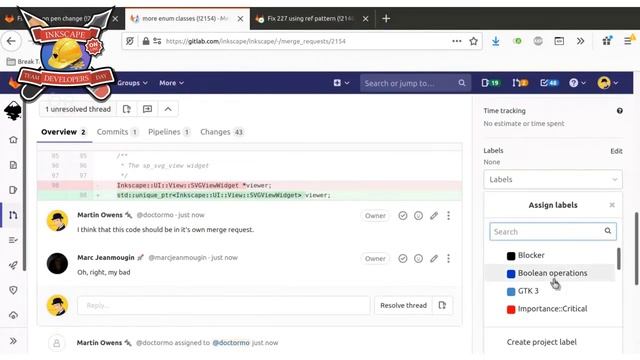Click the browser address bar URL

pyautogui.click(x=256, y=41)
